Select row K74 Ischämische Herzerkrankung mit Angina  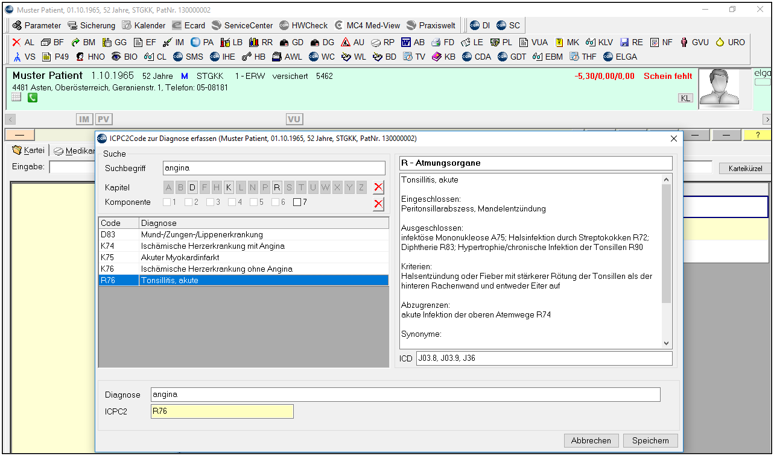[x=244, y=246]
